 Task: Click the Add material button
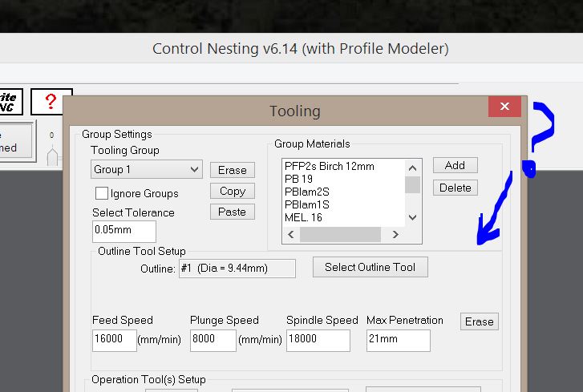click(x=455, y=165)
